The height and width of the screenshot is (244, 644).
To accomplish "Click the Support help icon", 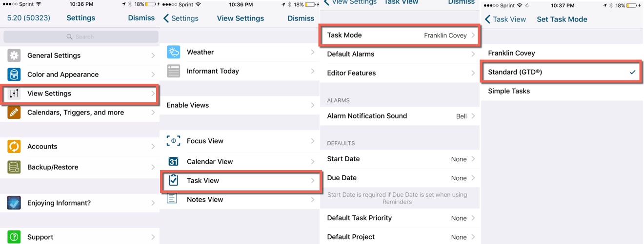I will coord(14,237).
